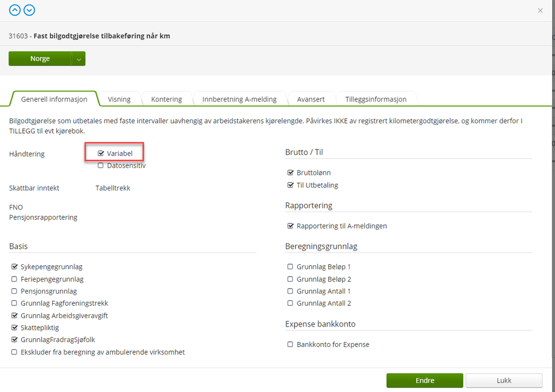This screenshot has height=392, width=555.
Task: Click the FNO label
Action: [x=16, y=207]
